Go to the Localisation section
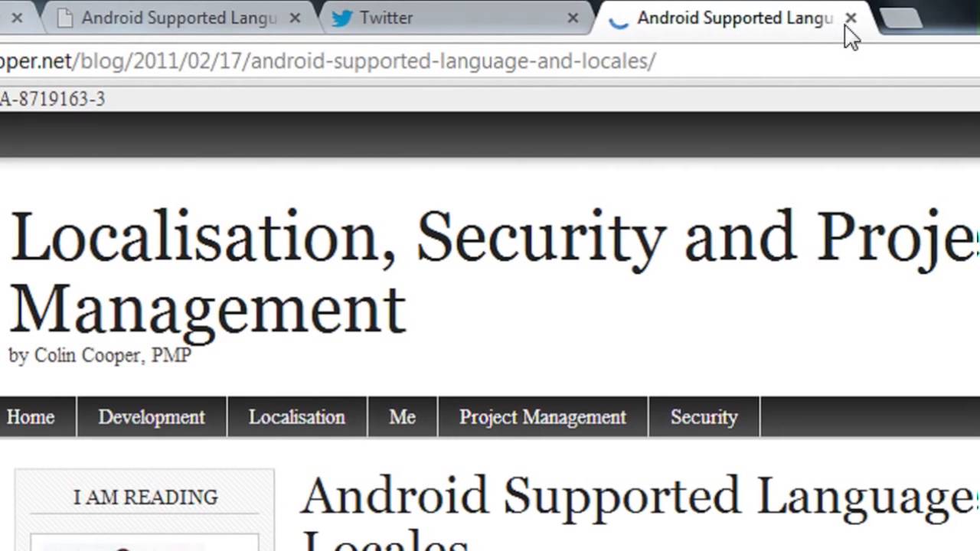 tap(297, 417)
